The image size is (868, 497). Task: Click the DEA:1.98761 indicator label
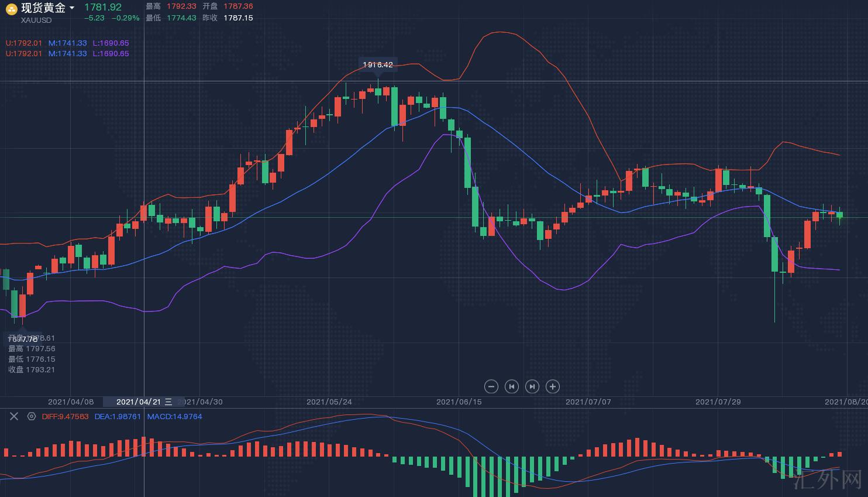(118, 416)
